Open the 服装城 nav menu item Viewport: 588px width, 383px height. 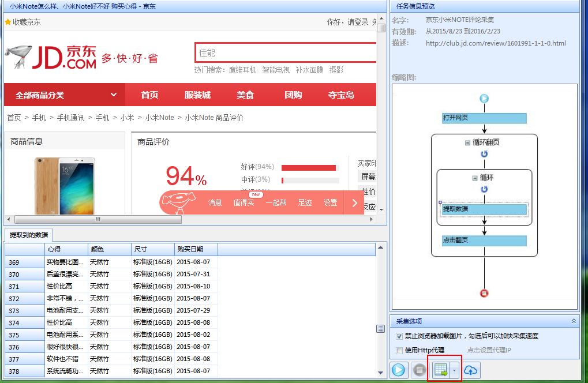click(x=197, y=95)
